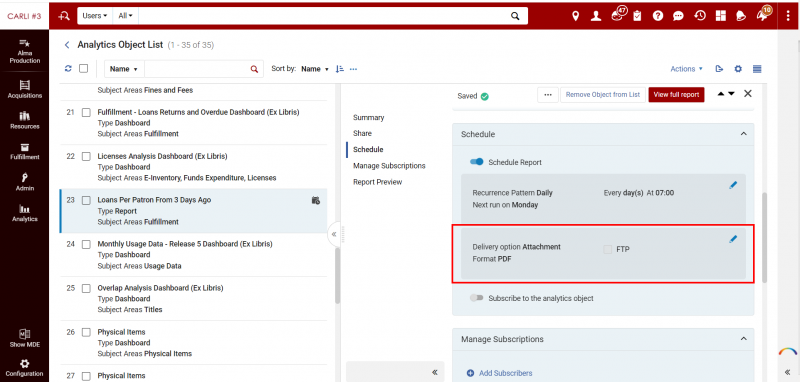Viewport: 800px width, 382px height.
Task: Jump to the Schedule section in the side navigation
Action: 368,149
